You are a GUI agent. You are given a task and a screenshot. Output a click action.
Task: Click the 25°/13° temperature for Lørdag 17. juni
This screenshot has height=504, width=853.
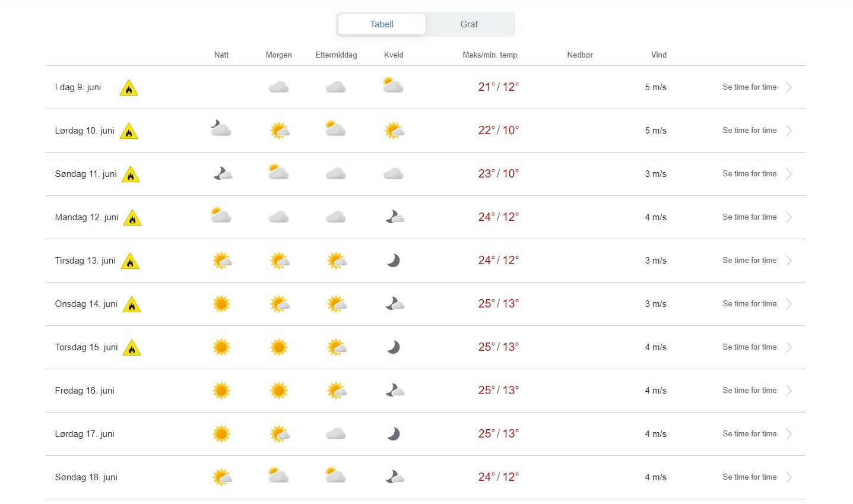point(498,434)
